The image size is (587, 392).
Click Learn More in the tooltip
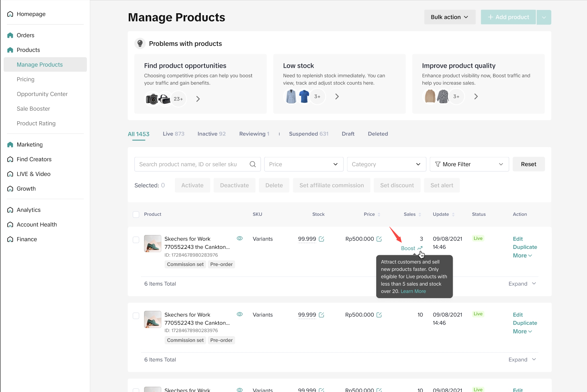click(x=413, y=291)
